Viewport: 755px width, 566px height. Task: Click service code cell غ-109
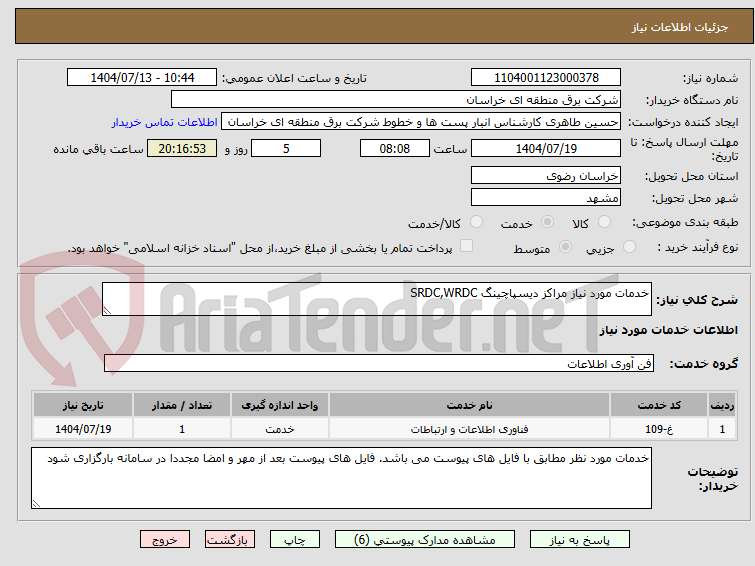click(659, 429)
